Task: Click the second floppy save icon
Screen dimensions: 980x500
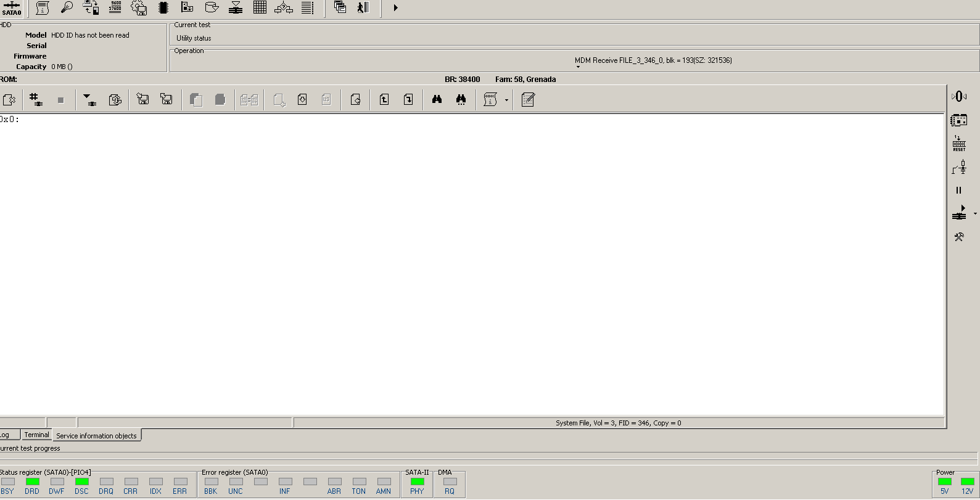Action: point(167,99)
